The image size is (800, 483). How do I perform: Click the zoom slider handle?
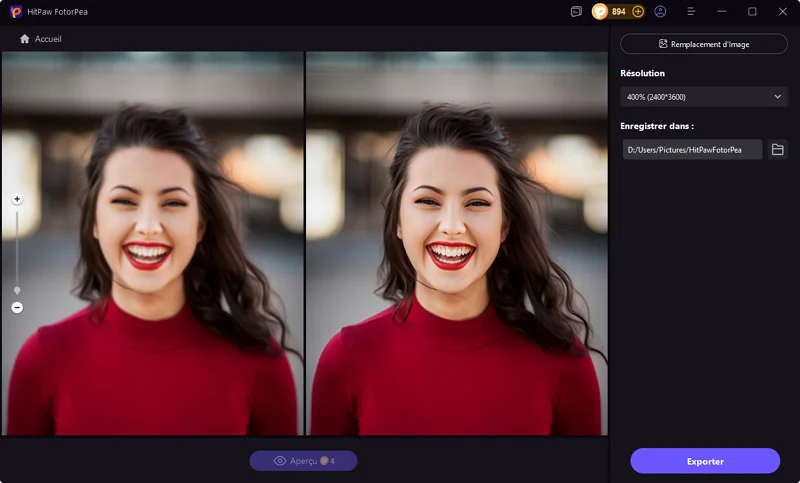[x=17, y=290]
